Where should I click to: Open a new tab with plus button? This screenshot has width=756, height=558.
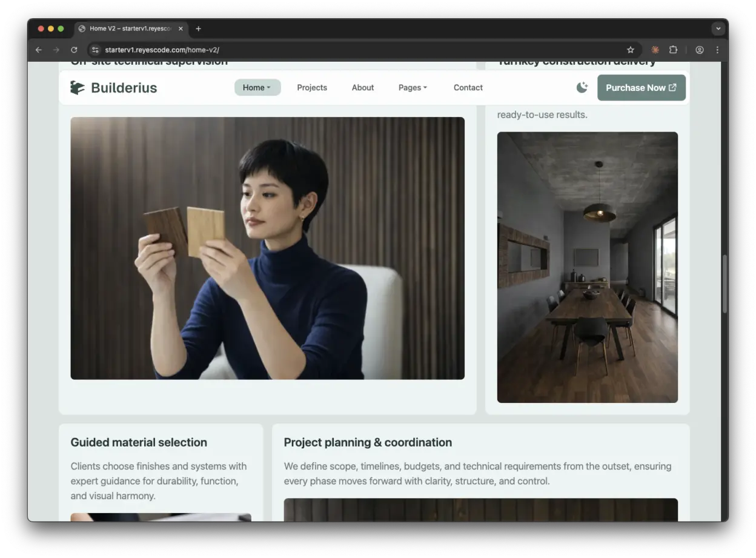[198, 28]
